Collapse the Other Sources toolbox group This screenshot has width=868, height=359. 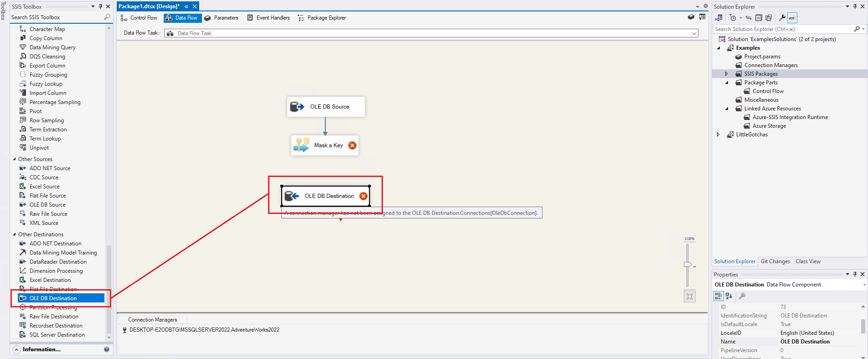click(x=14, y=159)
